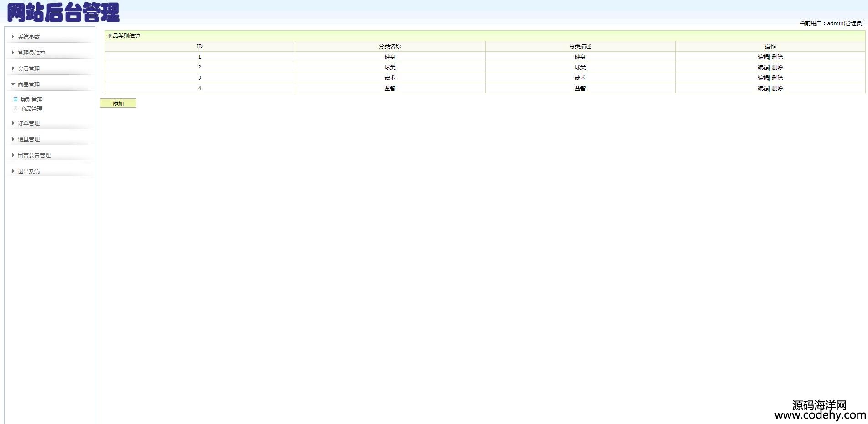Select 类别管理 submenu item
Image resolution: width=868 pixels, height=424 pixels.
click(31, 100)
